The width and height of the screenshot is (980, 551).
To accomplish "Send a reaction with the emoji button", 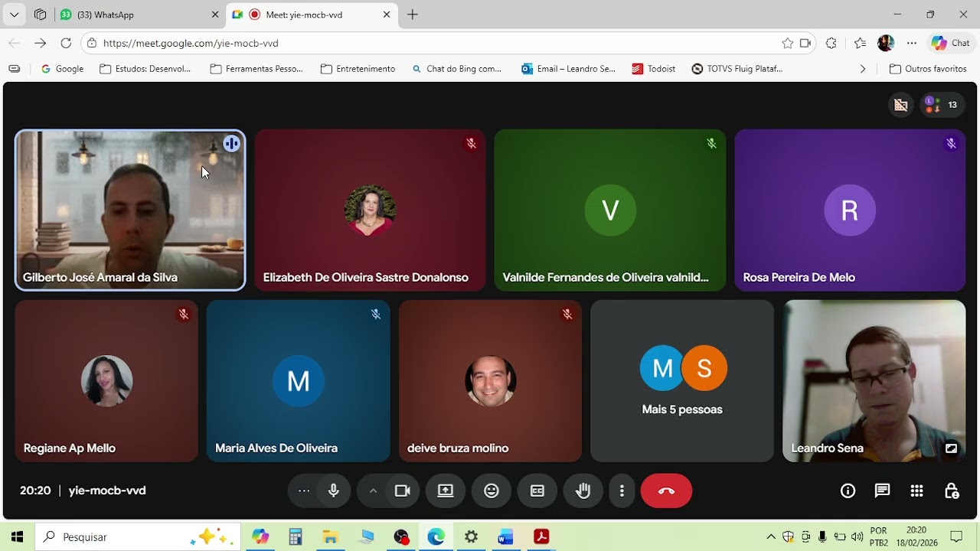I will (x=492, y=491).
